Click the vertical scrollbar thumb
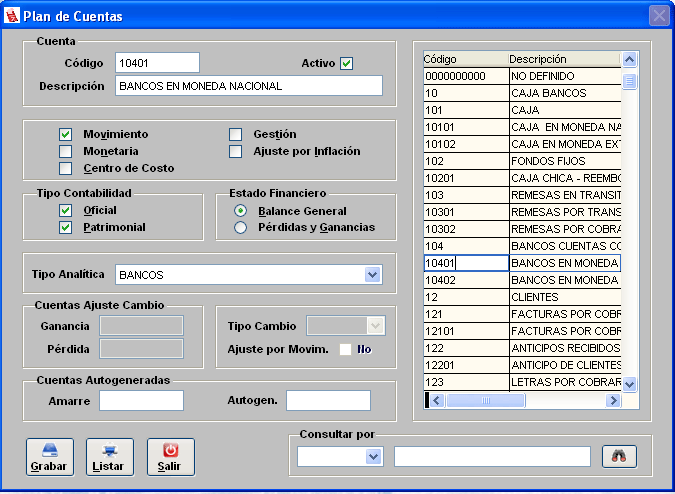675x494 pixels. (629, 81)
